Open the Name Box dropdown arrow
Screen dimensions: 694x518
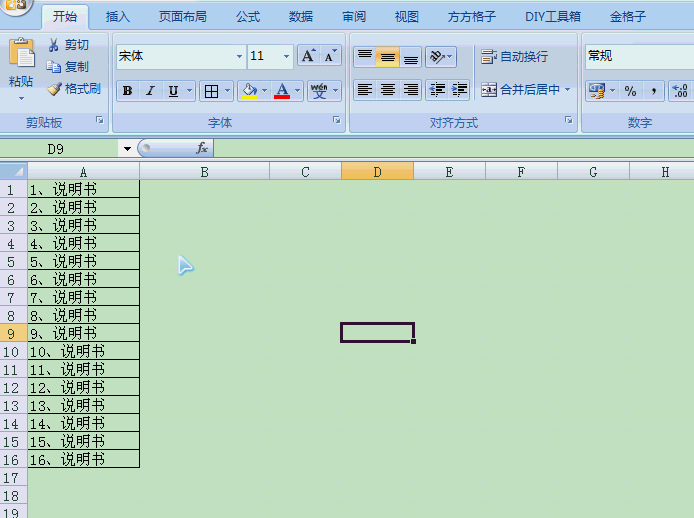click(x=127, y=149)
